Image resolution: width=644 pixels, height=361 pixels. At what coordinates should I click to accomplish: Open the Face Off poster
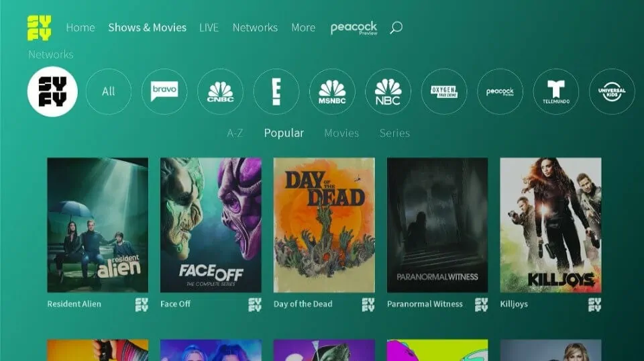coord(211,225)
